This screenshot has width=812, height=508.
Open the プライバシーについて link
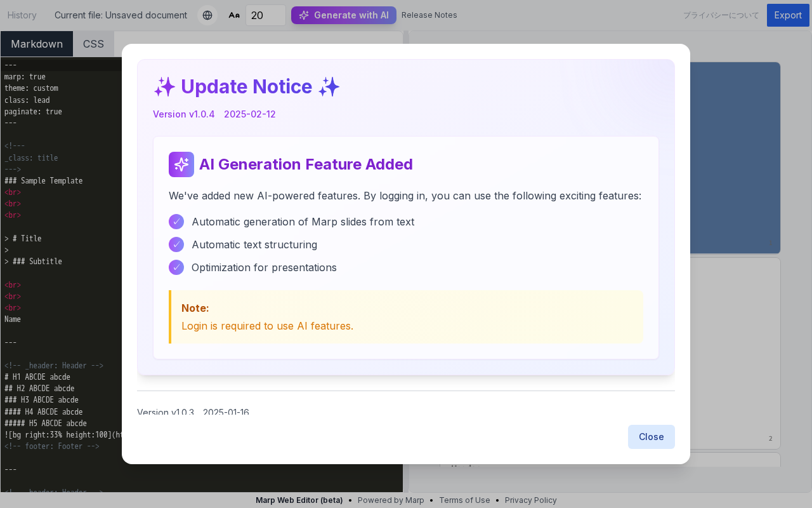click(721, 15)
